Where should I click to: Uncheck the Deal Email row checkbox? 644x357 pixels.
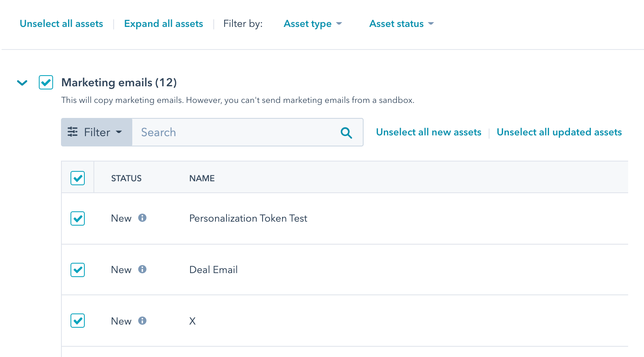(x=78, y=270)
